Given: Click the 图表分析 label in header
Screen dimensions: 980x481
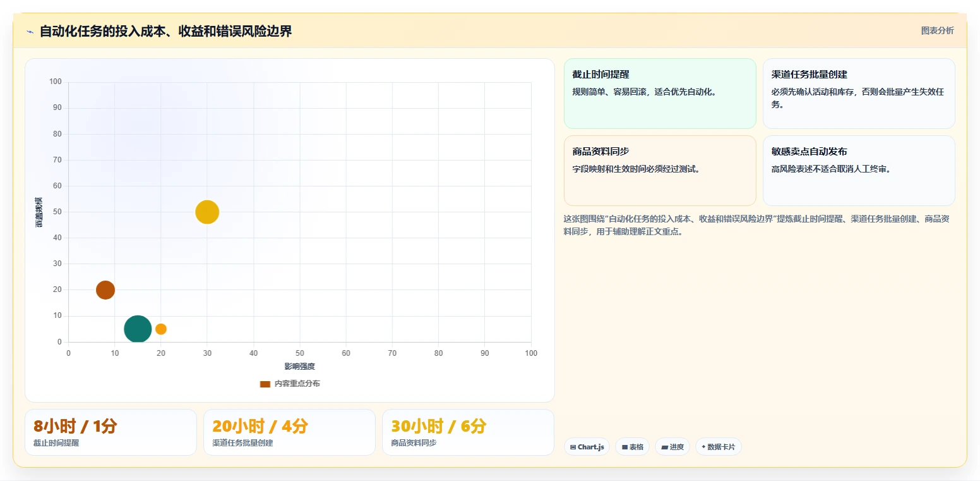Looking at the screenshot, I should [x=937, y=30].
